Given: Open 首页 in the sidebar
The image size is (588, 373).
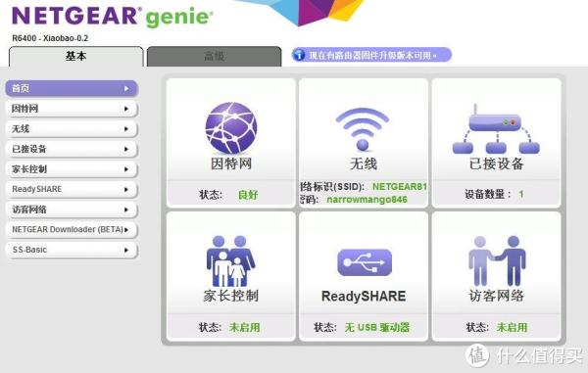Looking at the screenshot, I should tap(72, 89).
